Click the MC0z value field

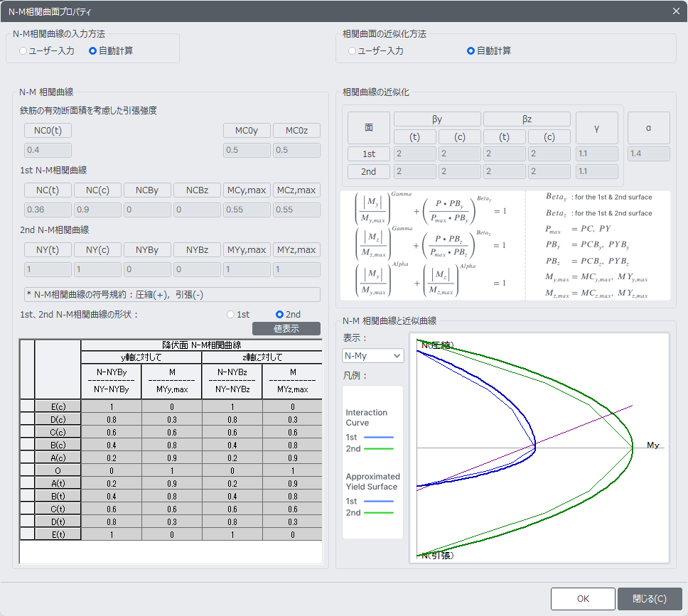(296, 150)
